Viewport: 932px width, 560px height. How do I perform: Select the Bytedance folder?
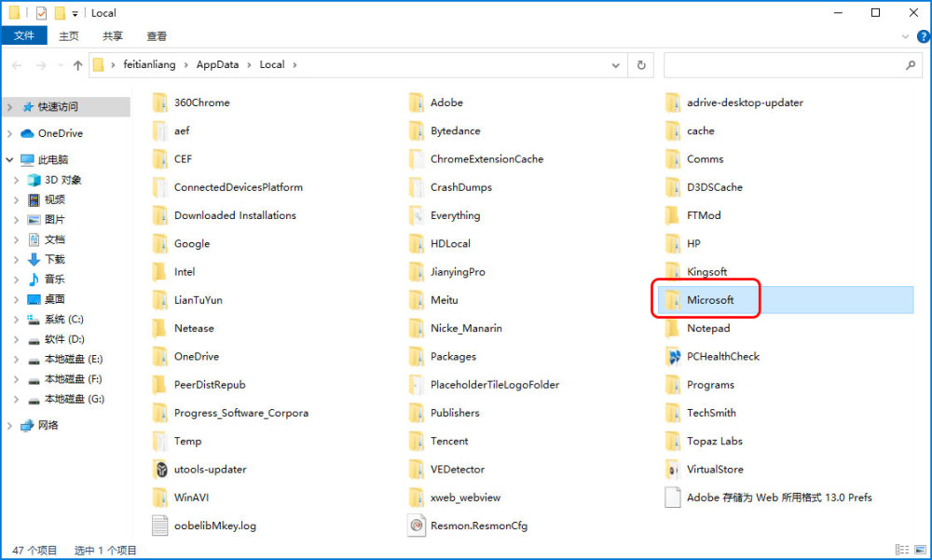point(455,130)
